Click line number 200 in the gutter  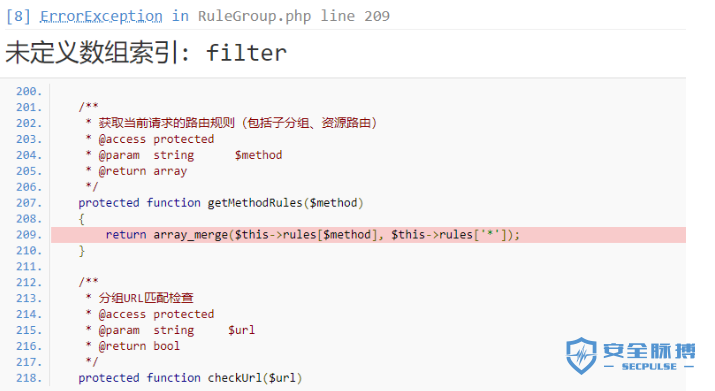(29, 92)
